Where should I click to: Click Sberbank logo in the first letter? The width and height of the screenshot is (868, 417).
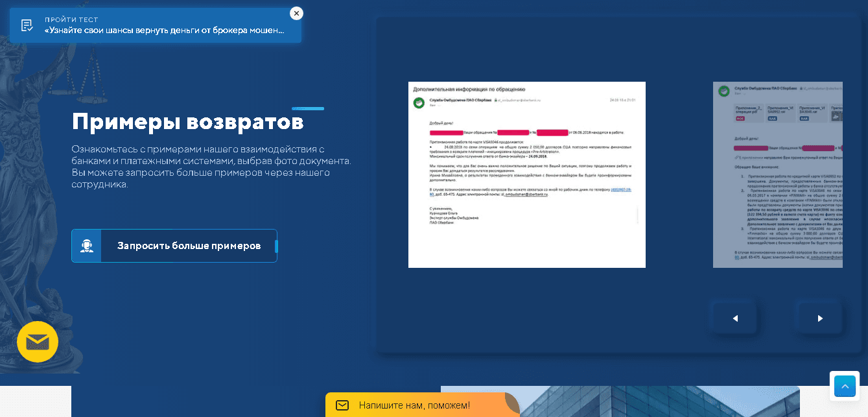click(x=418, y=102)
